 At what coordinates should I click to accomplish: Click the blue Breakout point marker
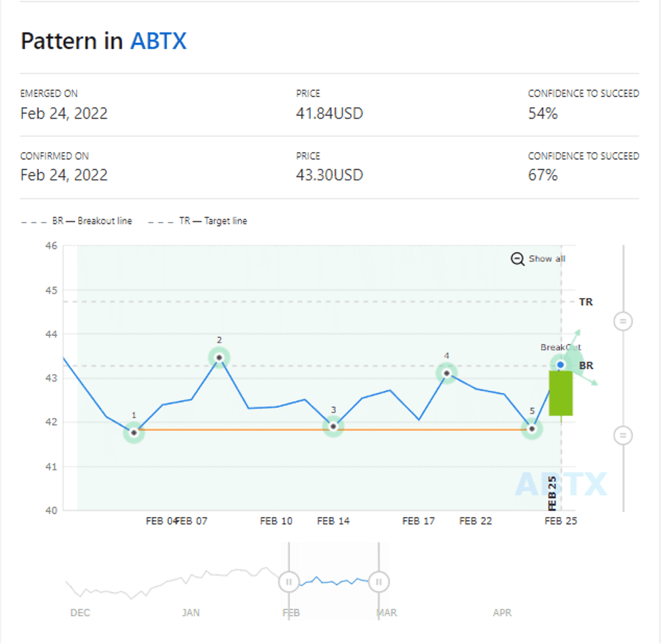click(561, 365)
